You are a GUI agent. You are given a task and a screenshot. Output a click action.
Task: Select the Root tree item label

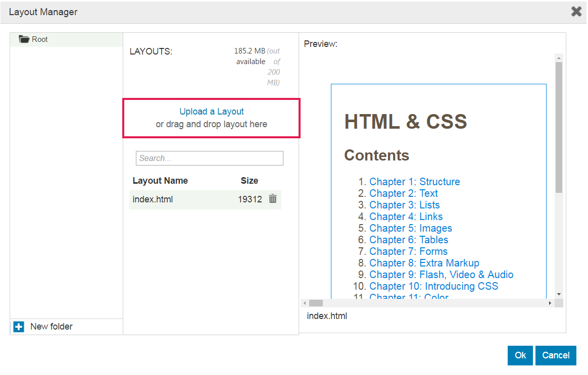[x=40, y=39]
